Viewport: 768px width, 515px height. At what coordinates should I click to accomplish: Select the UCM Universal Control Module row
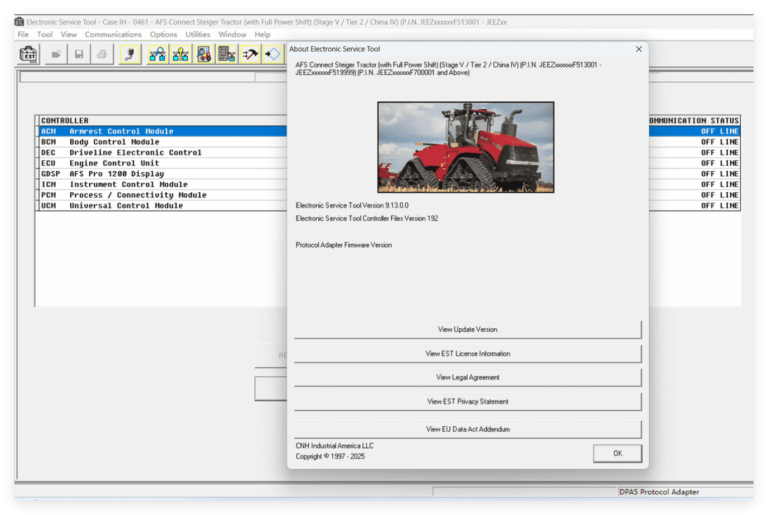163,205
